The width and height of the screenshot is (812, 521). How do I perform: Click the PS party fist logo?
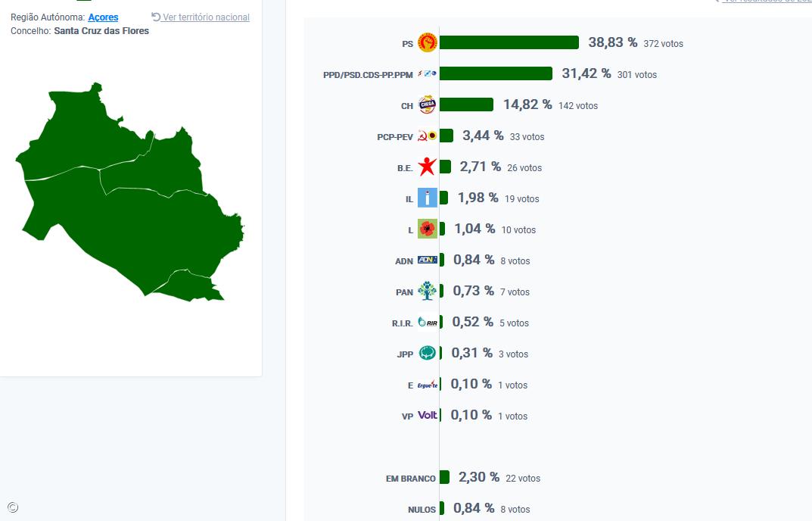[x=428, y=43]
